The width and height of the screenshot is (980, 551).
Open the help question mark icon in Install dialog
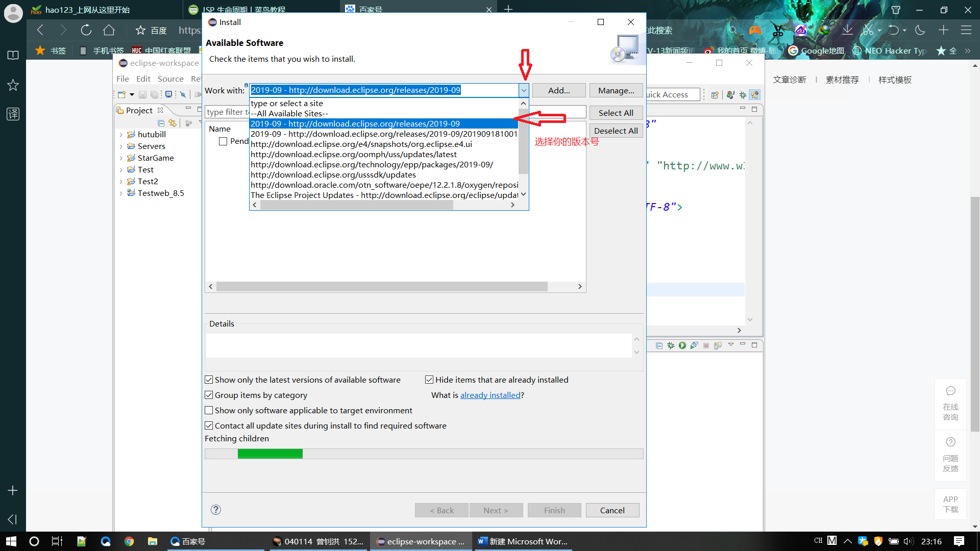point(216,510)
